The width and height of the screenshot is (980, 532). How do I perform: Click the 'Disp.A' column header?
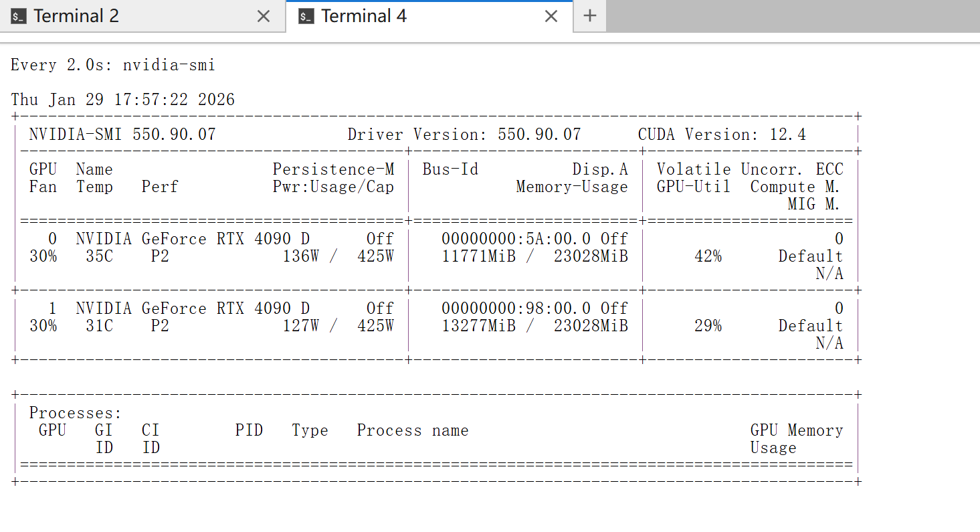[600, 169]
